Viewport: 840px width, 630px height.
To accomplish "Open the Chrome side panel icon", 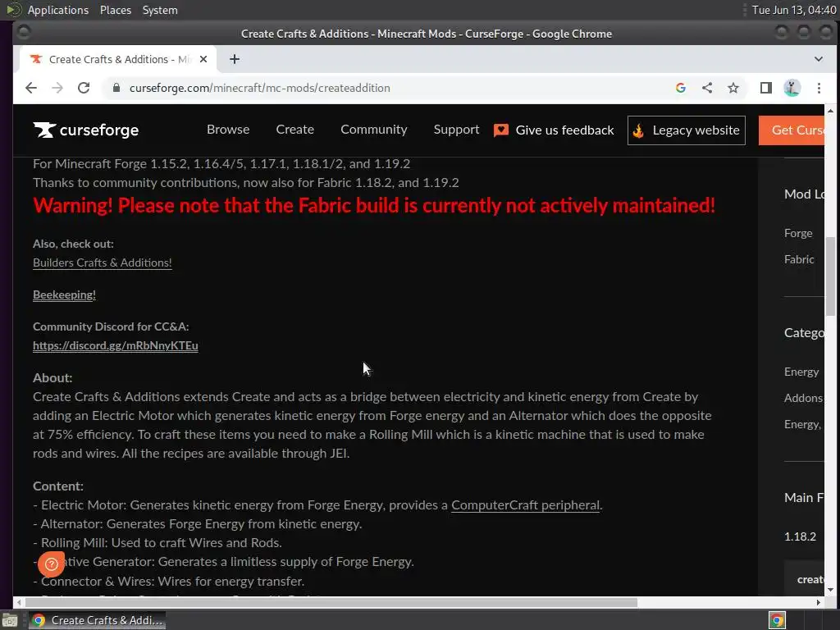I will tap(766, 88).
